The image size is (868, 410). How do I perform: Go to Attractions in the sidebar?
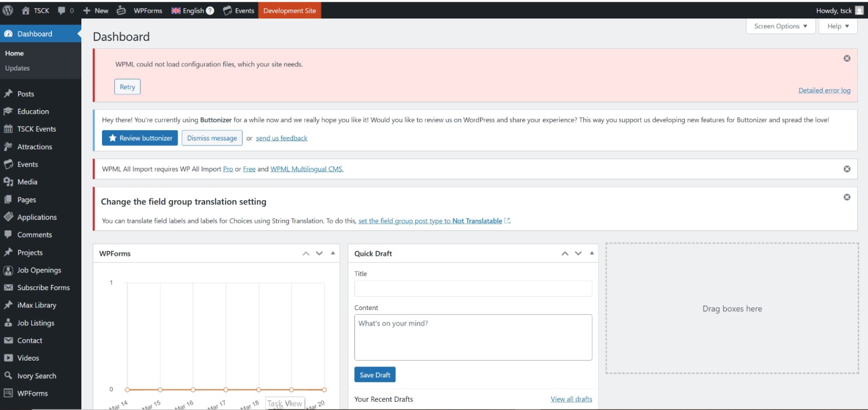(35, 147)
